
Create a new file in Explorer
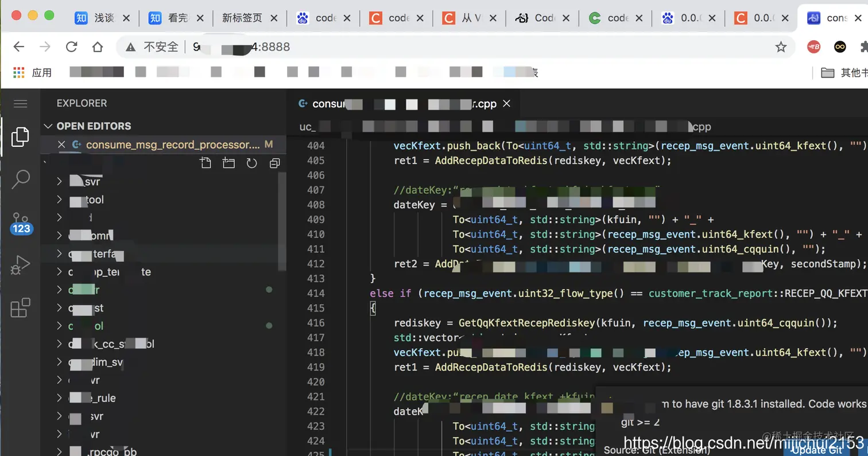(x=206, y=163)
